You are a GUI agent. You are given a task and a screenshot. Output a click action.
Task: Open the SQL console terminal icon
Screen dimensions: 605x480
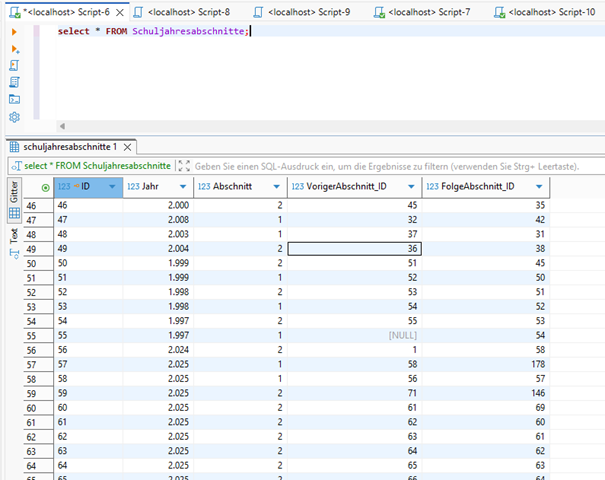14,99
